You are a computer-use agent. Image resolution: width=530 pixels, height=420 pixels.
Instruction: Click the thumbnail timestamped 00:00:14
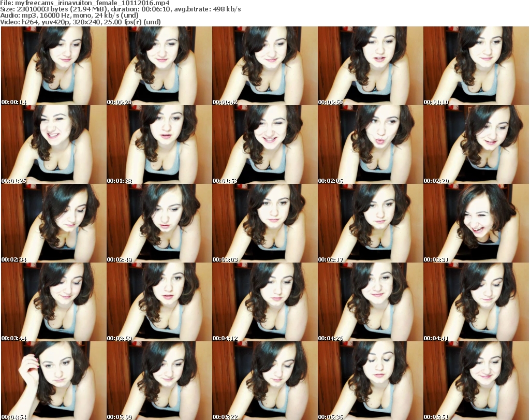click(53, 66)
